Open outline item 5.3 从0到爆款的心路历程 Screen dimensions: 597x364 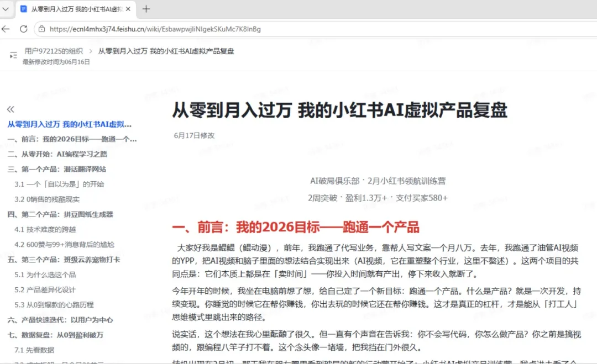(x=54, y=305)
